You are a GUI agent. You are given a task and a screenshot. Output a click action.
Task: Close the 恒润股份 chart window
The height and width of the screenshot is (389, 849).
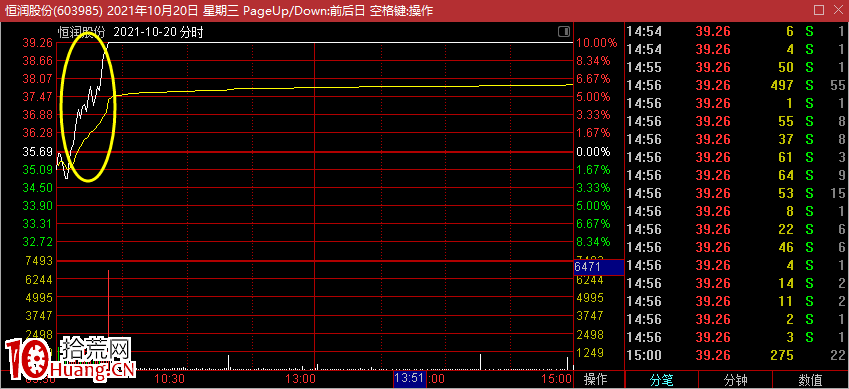tap(839, 10)
